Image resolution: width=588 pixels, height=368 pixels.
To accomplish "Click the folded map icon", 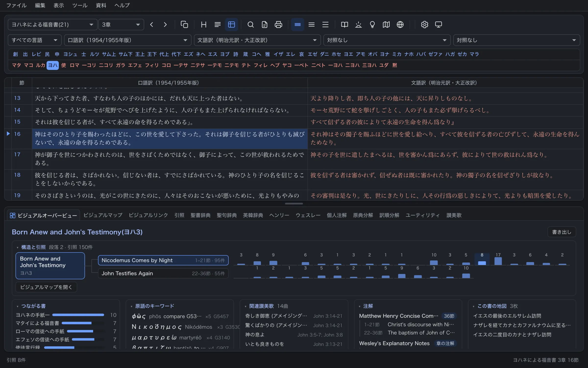I will click(x=386, y=25).
